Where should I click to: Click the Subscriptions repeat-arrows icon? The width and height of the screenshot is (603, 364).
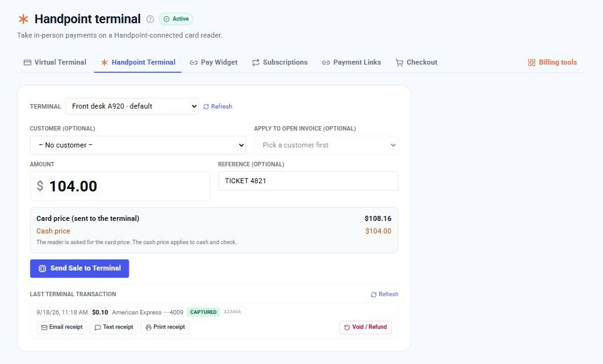point(256,63)
